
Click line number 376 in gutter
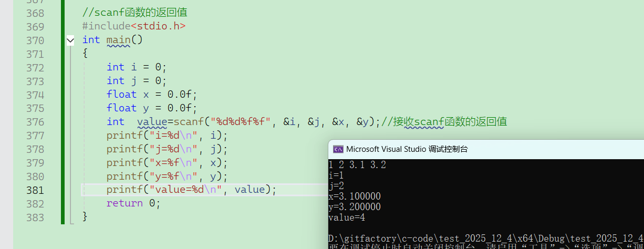(35, 122)
